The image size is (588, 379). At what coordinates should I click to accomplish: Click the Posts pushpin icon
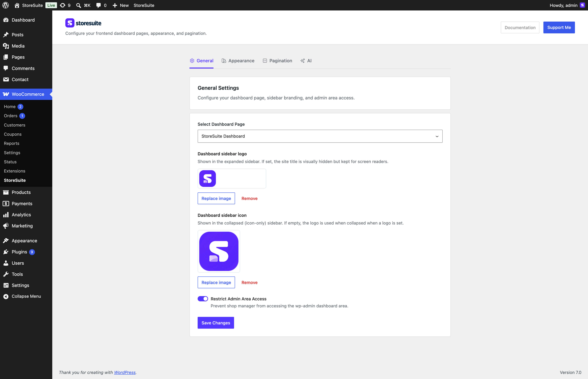click(x=6, y=35)
